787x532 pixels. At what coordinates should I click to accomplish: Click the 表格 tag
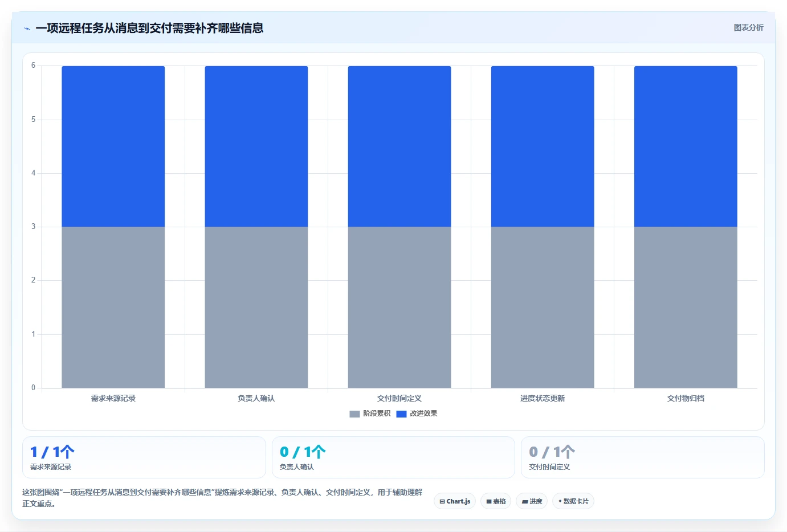point(496,501)
